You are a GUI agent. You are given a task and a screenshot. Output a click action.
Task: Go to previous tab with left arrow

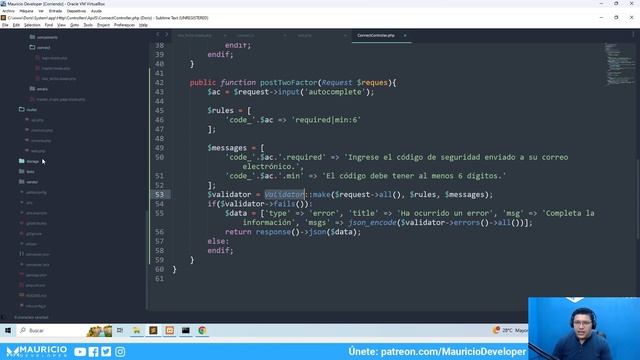click(x=158, y=35)
